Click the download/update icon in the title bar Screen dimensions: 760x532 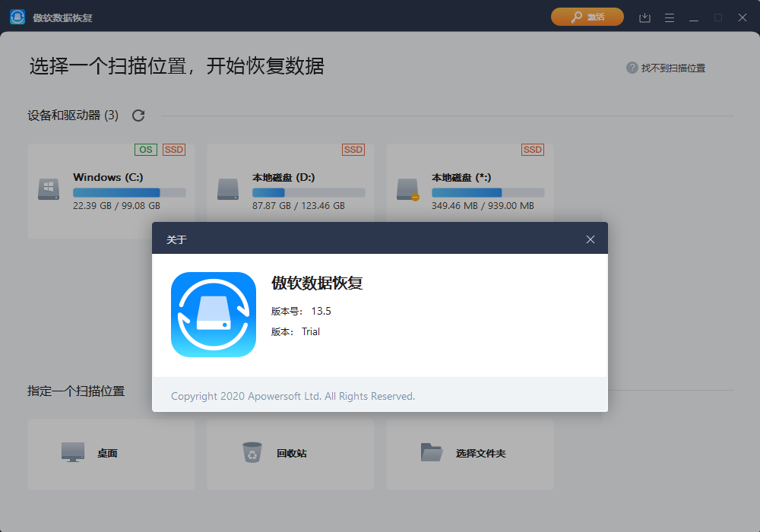click(x=644, y=17)
